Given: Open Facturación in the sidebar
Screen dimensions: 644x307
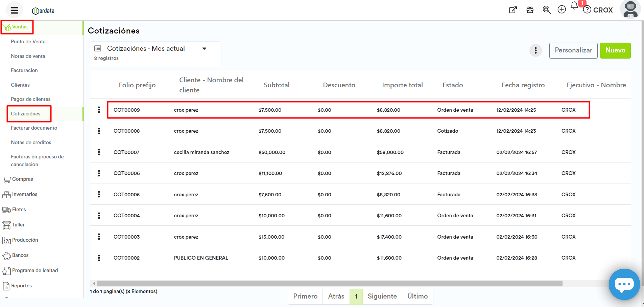Looking at the screenshot, I should coord(24,70).
